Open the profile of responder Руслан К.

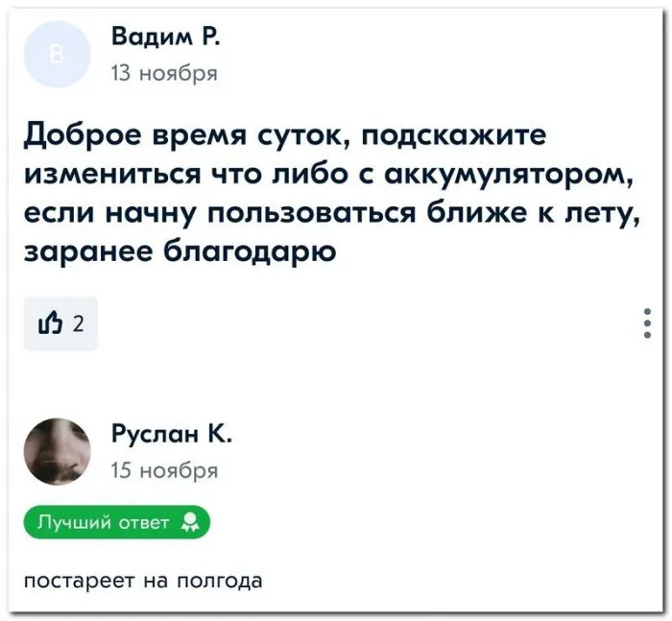tap(170, 436)
